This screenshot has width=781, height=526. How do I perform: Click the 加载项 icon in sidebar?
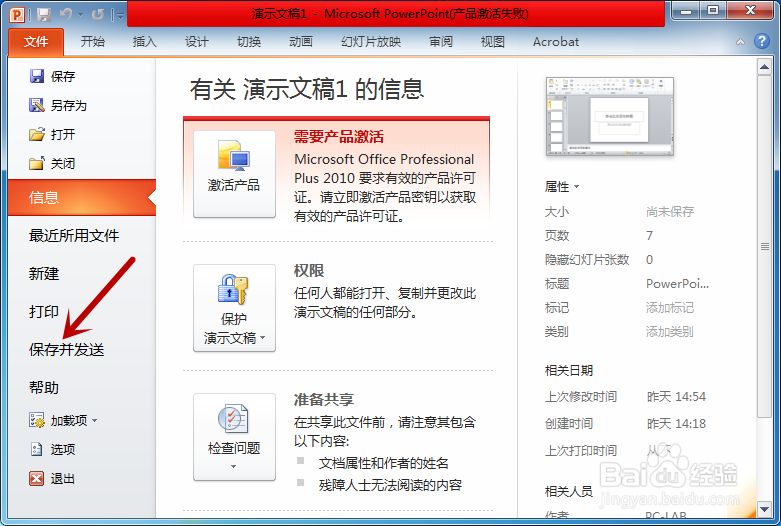(37, 420)
